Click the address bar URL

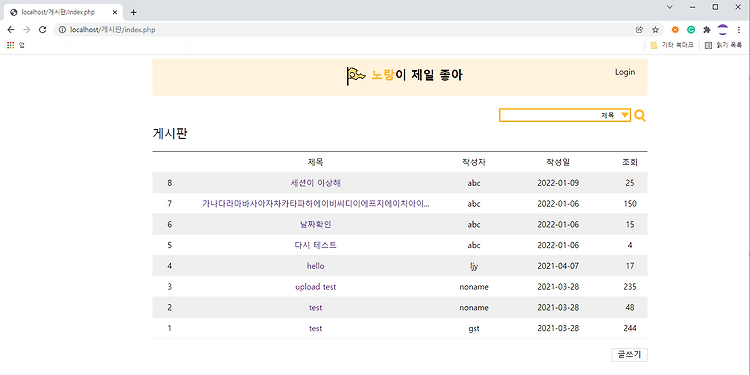coord(113,30)
